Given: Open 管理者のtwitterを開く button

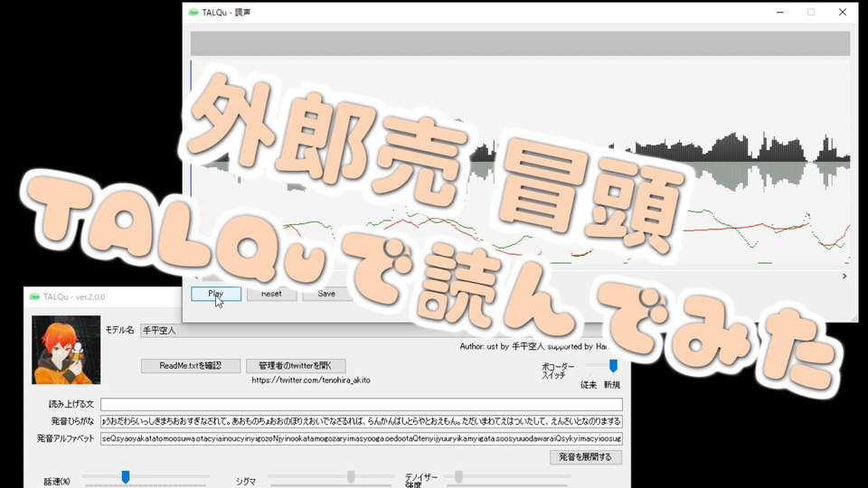Looking at the screenshot, I should pyautogui.click(x=296, y=366).
